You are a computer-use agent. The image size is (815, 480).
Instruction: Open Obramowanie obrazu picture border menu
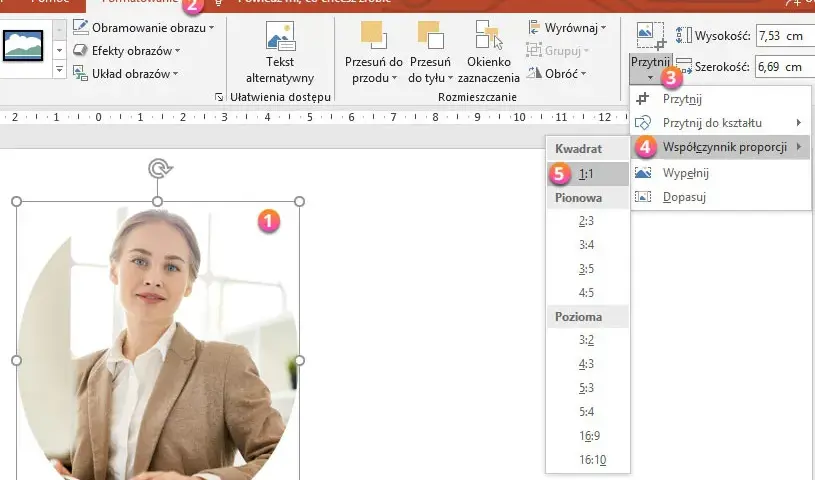(143, 28)
